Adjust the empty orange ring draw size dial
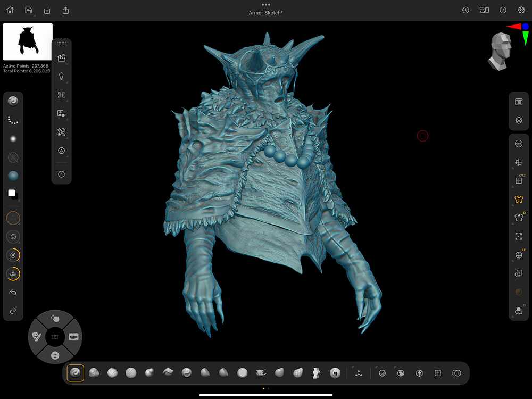 coord(13,218)
